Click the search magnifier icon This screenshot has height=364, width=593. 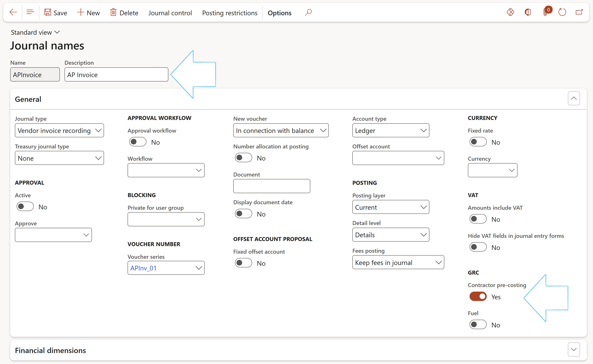point(308,12)
